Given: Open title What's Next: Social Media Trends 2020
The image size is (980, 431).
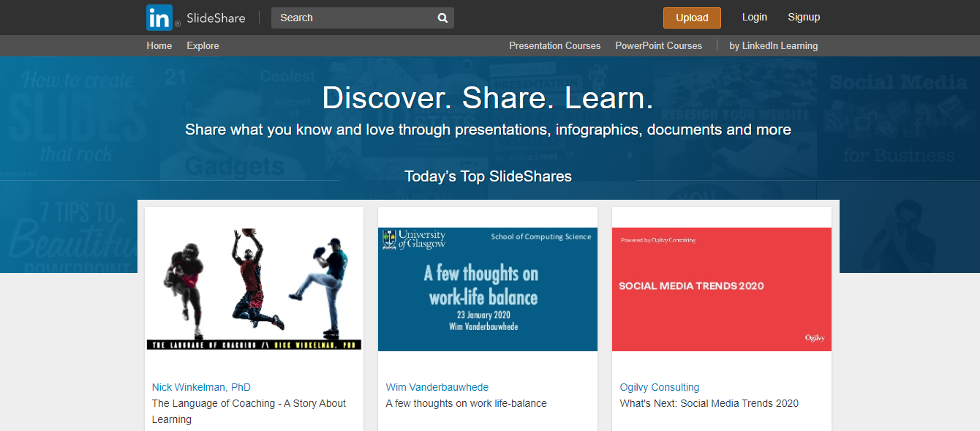Looking at the screenshot, I should [709, 403].
